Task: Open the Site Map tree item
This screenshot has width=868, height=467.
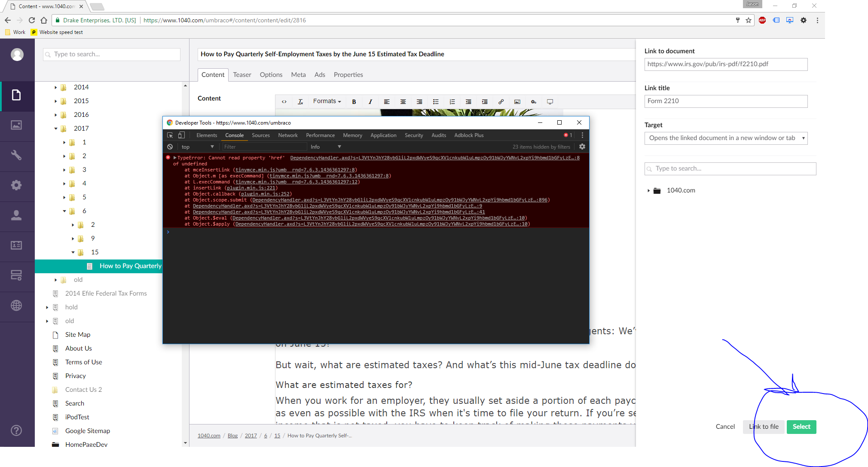Action: (x=78, y=335)
